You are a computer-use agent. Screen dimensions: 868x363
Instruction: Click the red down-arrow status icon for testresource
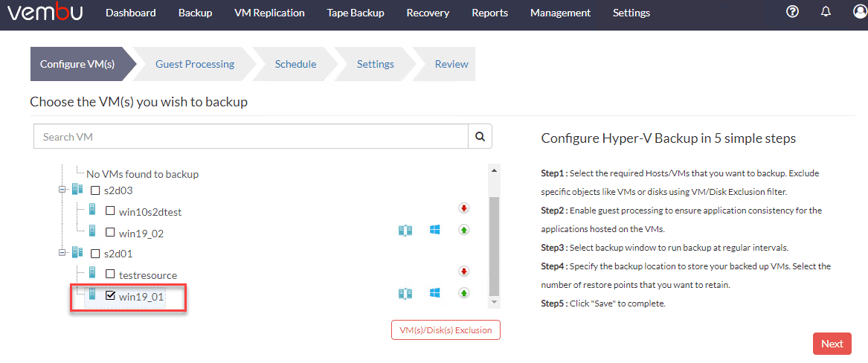[464, 272]
